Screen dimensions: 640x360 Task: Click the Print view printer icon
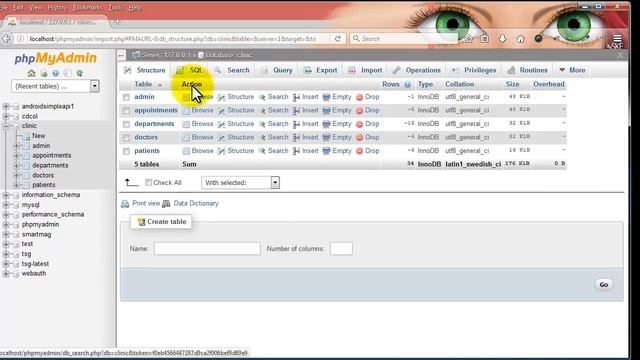125,204
